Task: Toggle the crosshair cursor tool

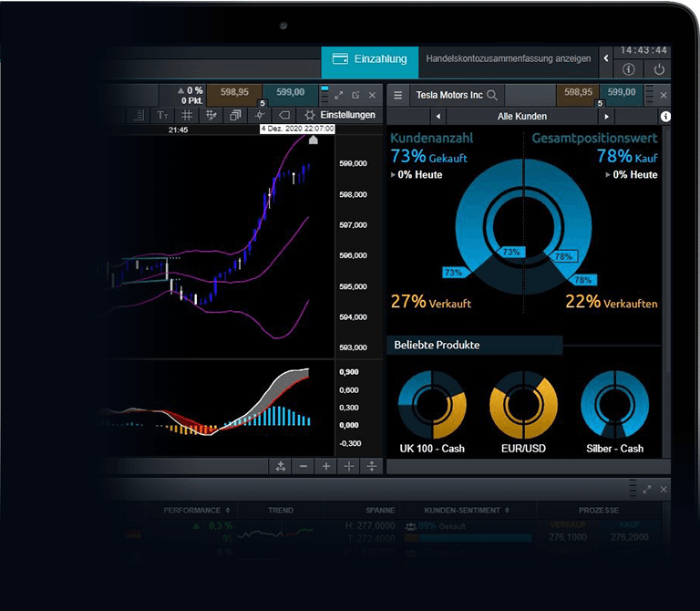Action: (x=260, y=115)
